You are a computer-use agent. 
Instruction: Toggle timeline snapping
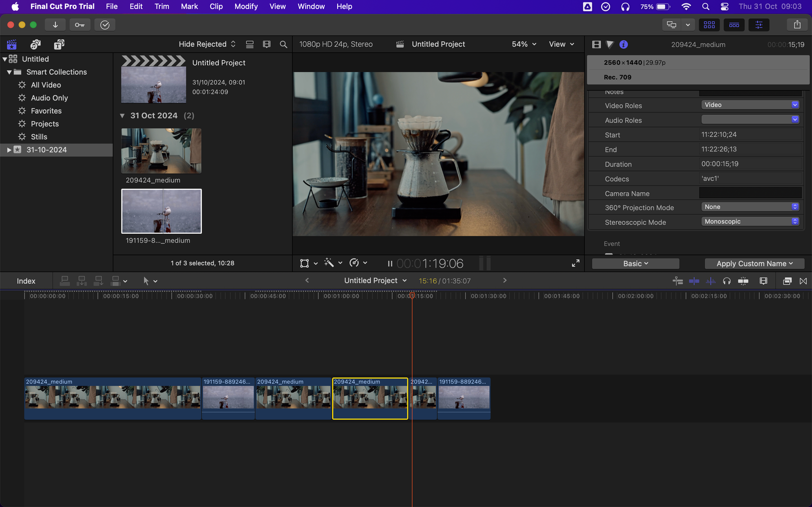744,281
